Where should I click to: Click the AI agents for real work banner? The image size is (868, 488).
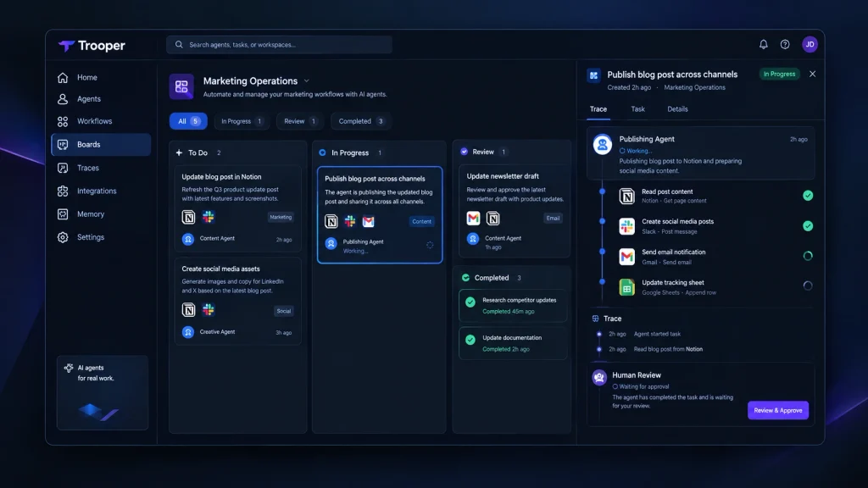(103, 393)
